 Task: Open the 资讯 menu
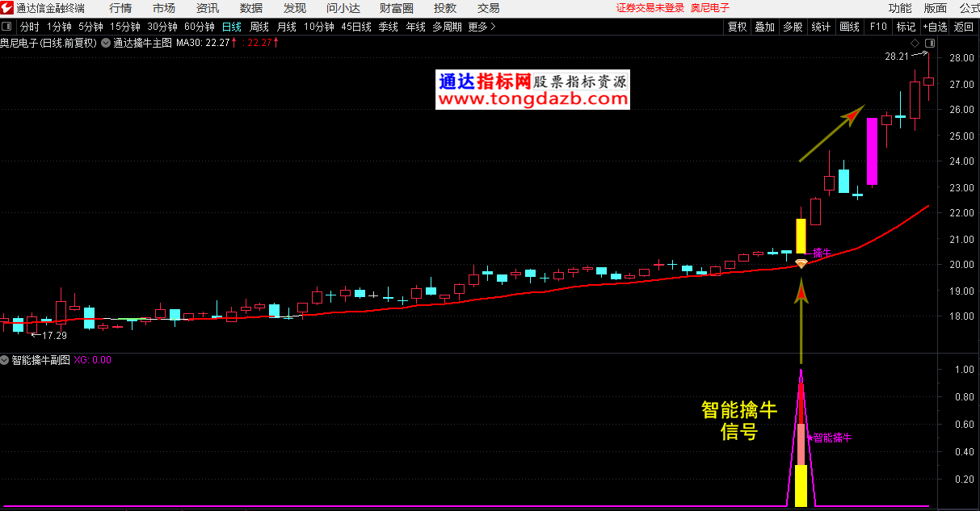coord(207,8)
